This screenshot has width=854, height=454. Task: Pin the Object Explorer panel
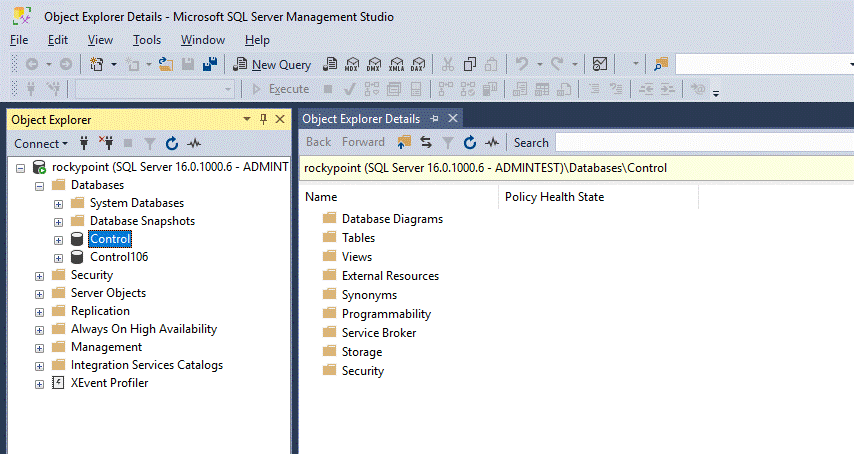(x=264, y=119)
